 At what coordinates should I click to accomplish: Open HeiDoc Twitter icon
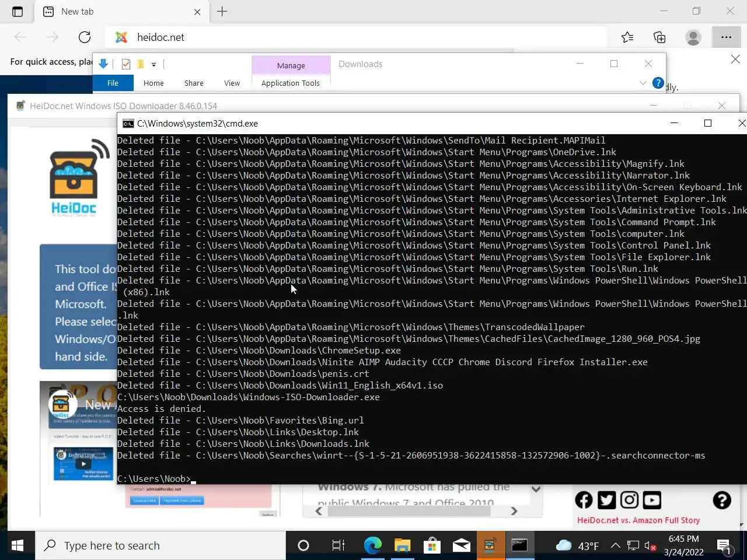pos(606,500)
